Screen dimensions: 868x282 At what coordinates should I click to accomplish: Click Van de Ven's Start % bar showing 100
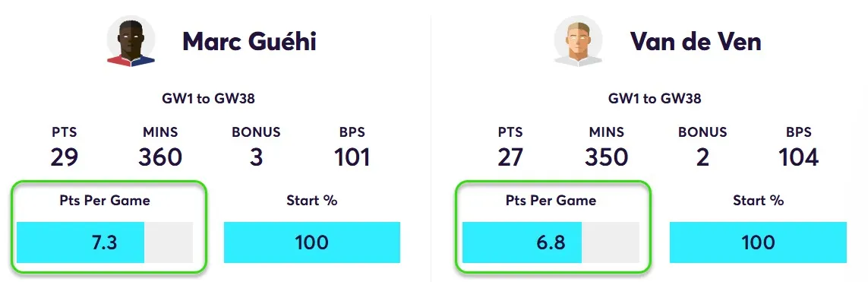(x=758, y=242)
